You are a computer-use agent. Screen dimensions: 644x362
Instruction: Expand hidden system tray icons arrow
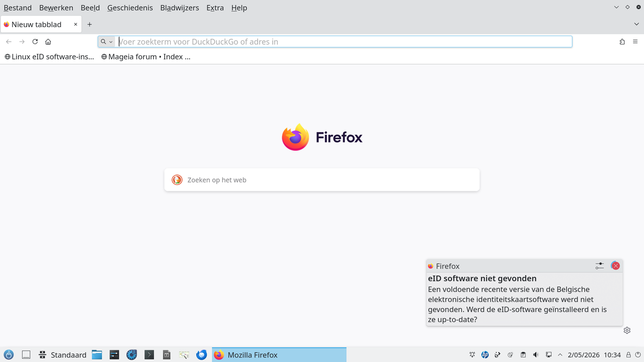(560, 355)
